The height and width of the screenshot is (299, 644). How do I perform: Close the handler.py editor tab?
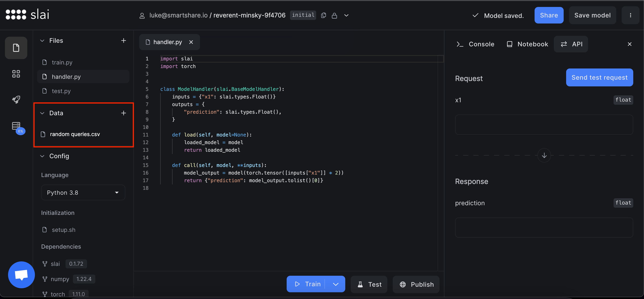pyautogui.click(x=191, y=42)
